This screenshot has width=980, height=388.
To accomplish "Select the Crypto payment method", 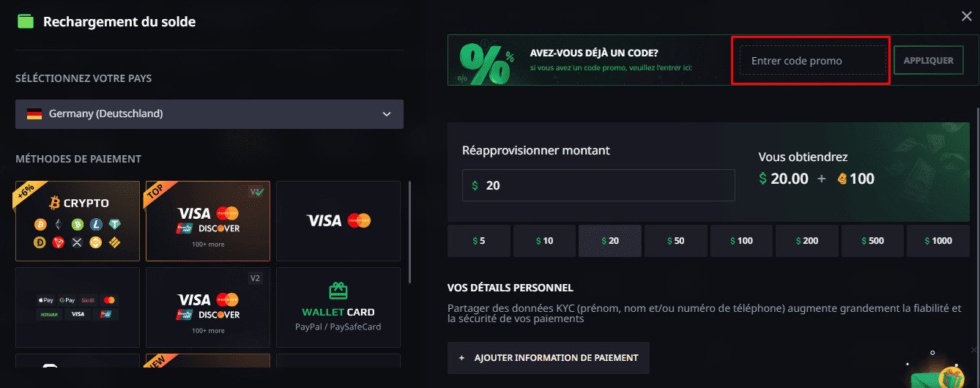I will pos(77,221).
